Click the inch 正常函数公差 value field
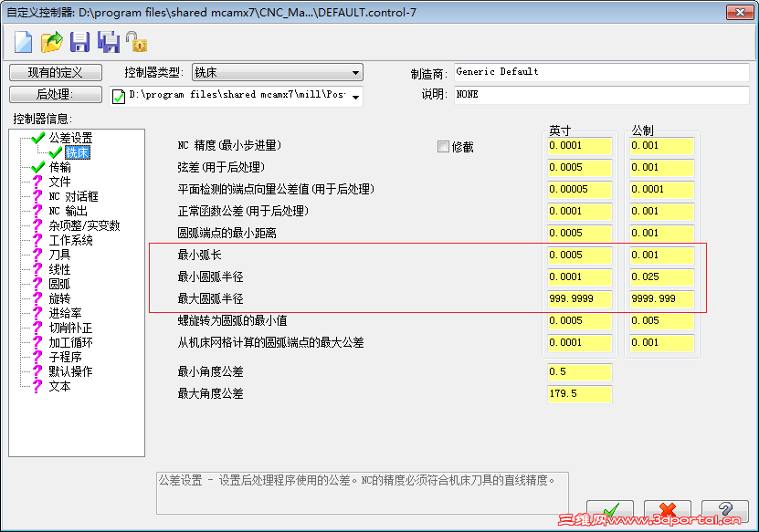This screenshot has width=759, height=532. point(579,212)
